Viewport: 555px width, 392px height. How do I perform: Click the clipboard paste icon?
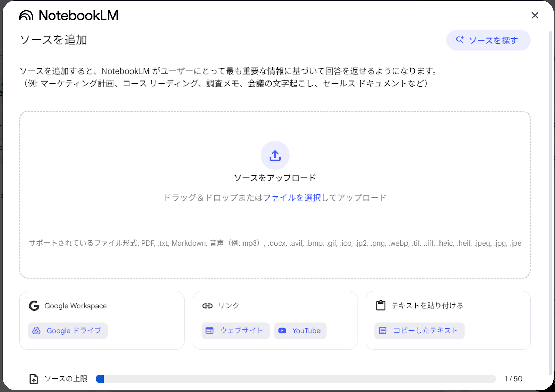pos(381,306)
